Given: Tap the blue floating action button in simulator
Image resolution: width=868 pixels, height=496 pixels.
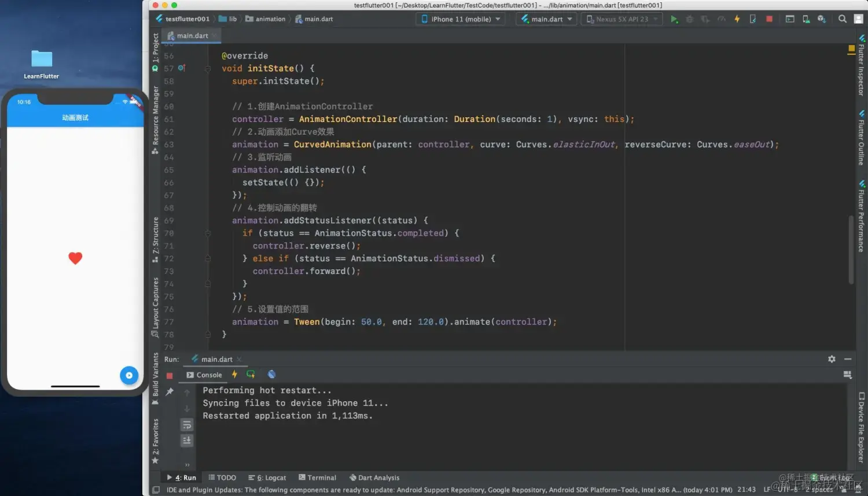Looking at the screenshot, I should tap(129, 375).
